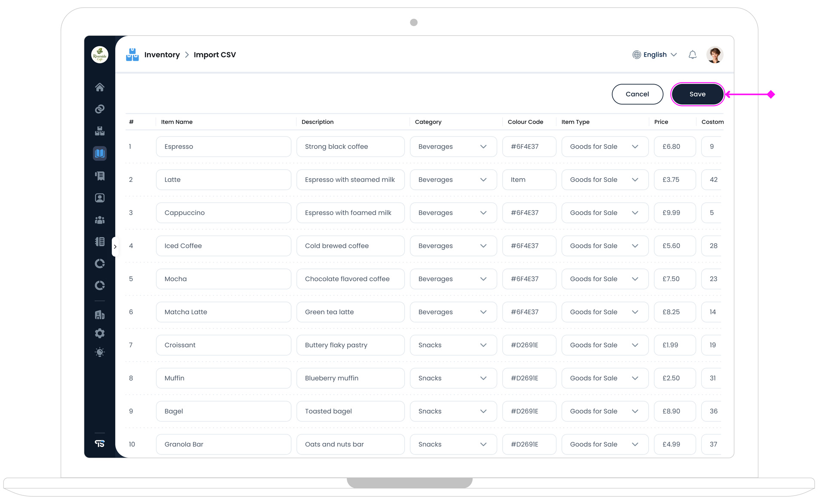818x504 pixels.
Task: Go to Inventory in the breadcrumb
Action: coord(162,55)
